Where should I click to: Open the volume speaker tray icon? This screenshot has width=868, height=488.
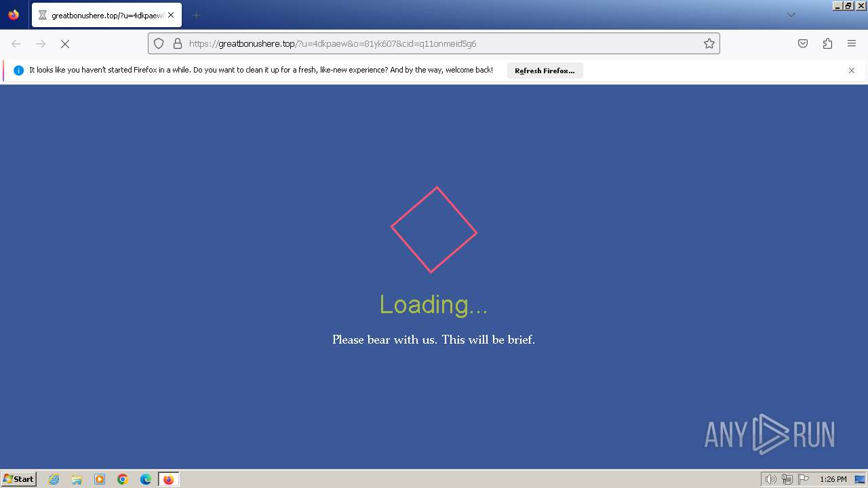pos(770,479)
